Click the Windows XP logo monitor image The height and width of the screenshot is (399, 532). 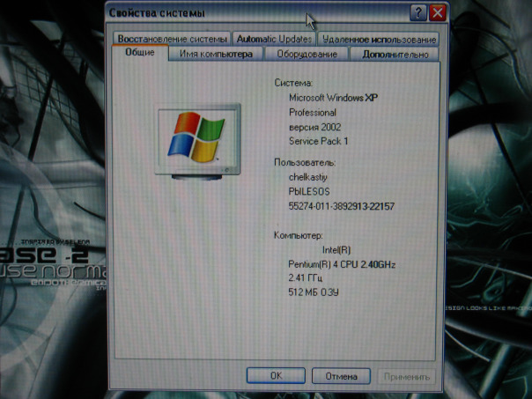[197, 142]
